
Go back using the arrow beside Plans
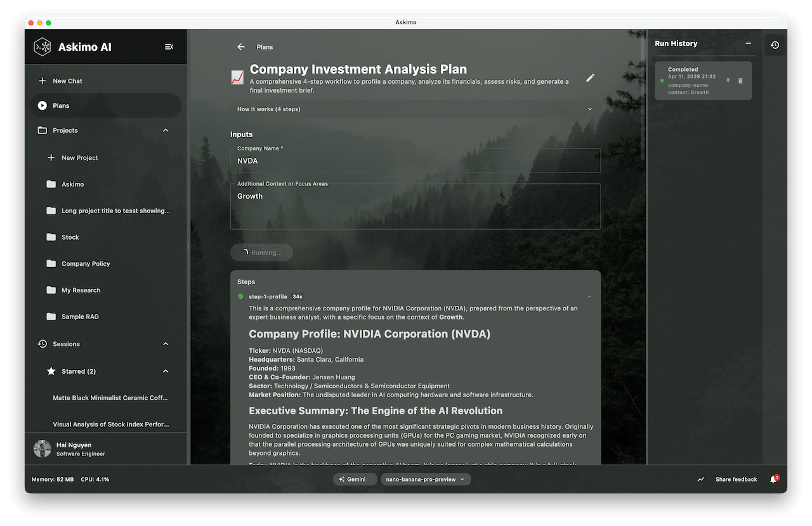(x=241, y=47)
